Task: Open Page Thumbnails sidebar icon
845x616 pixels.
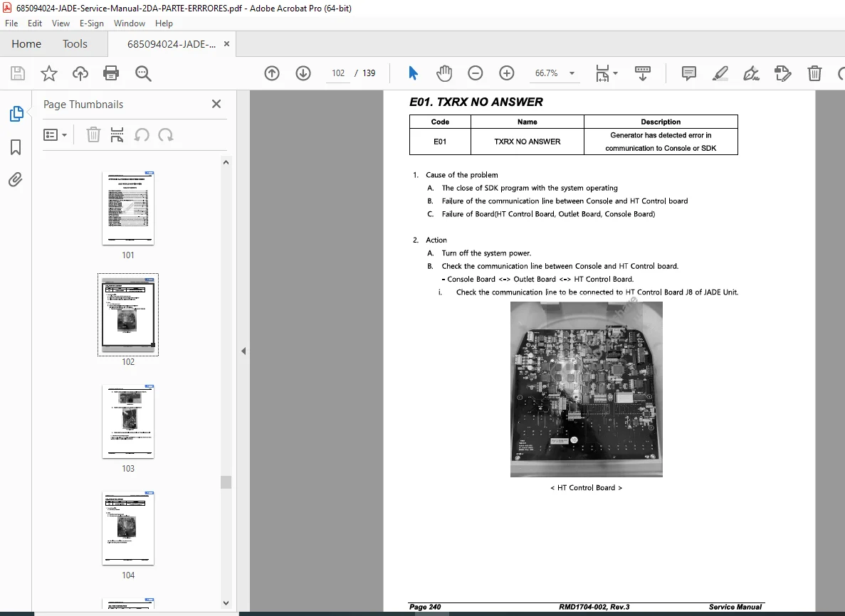Action: pos(16,114)
